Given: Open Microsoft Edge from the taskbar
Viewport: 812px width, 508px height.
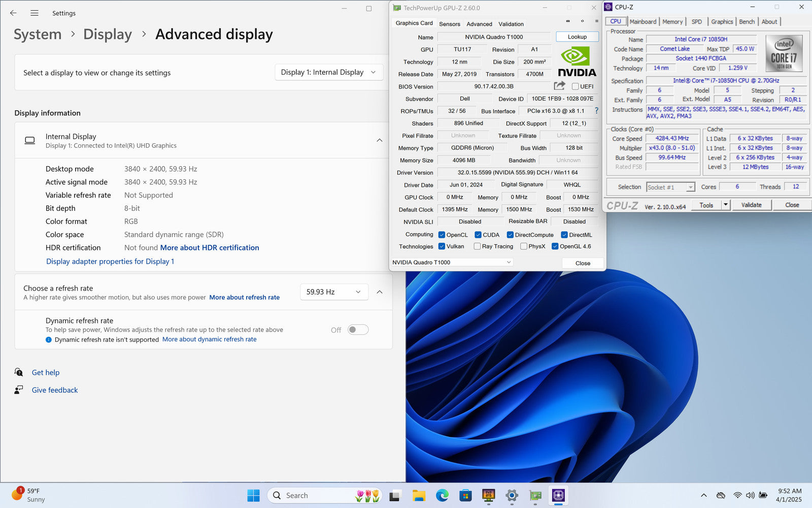Looking at the screenshot, I should (442, 495).
